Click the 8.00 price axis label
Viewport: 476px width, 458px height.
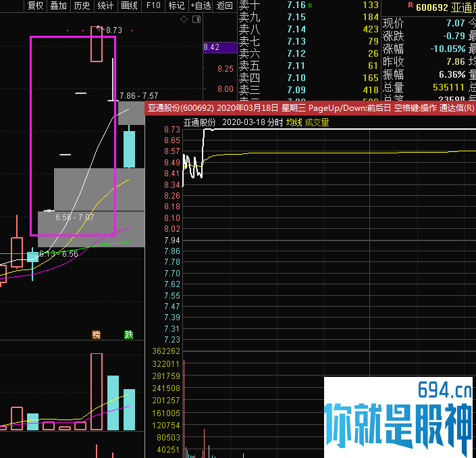coord(226,89)
